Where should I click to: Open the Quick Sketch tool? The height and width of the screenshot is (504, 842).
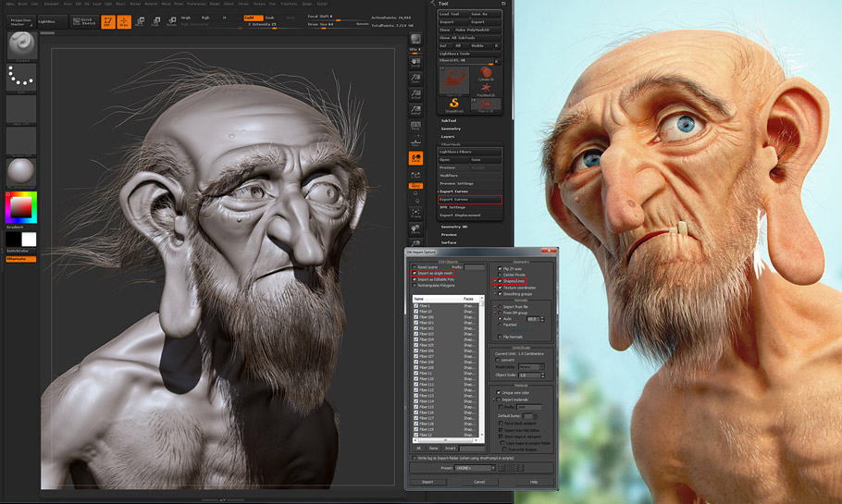[x=80, y=19]
